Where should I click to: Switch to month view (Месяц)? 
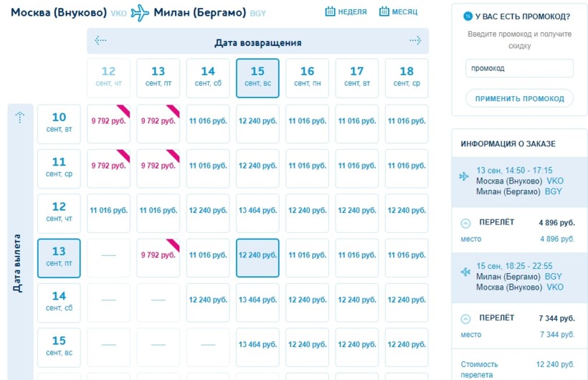pyautogui.click(x=399, y=12)
